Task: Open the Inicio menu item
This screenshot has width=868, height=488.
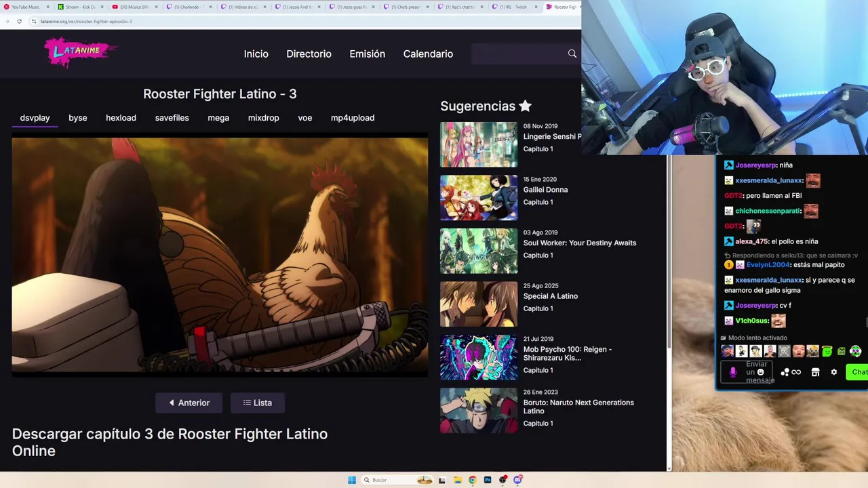Action: click(256, 54)
